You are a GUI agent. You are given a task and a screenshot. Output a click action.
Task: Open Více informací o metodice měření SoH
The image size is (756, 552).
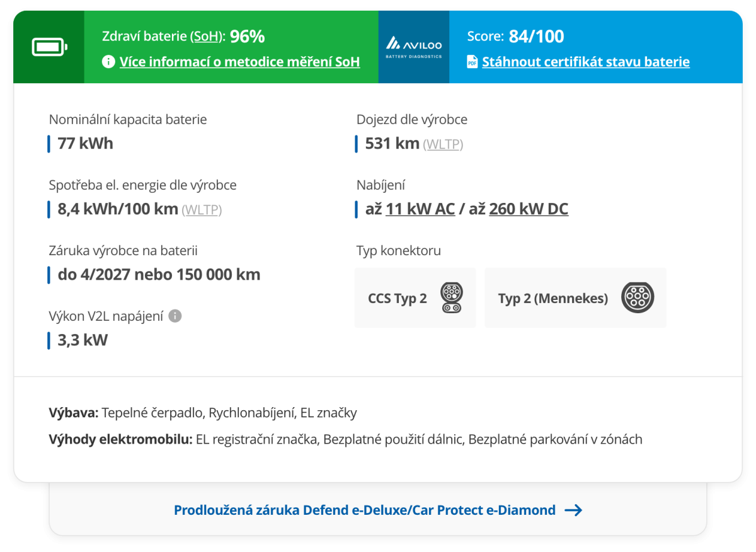[x=240, y=62]
